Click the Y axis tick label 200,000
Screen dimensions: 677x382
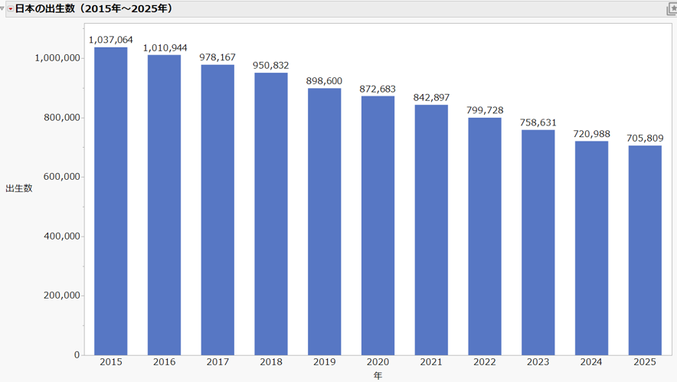(62, 295)
